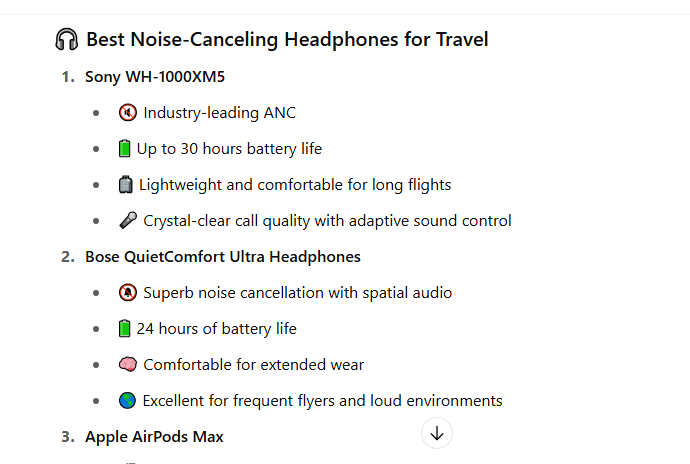Click the text Crystal-clear call quality with adaptive sound
This screenshot has width=690, height=464.
click(x=300, y=221)
